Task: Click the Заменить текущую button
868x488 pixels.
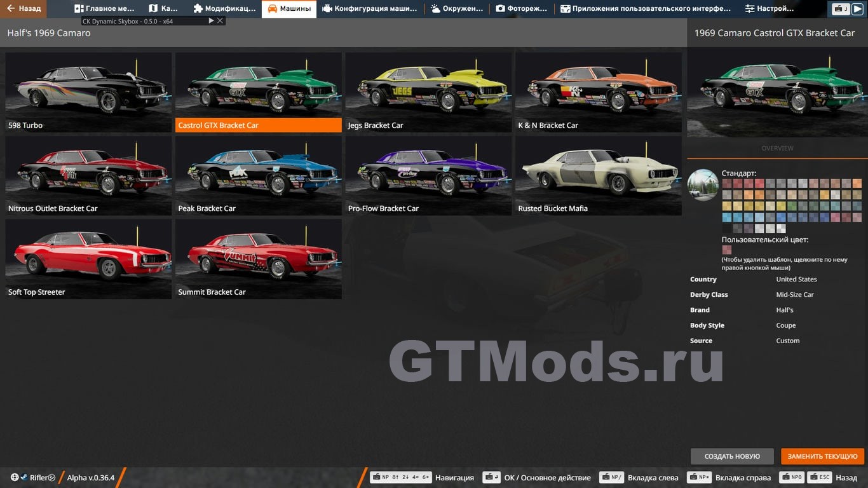Action: point(822,456)
